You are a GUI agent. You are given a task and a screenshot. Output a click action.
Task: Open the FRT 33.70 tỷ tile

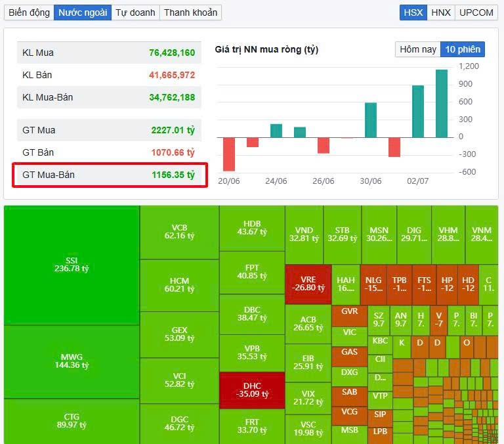click(x=252, y=426)
